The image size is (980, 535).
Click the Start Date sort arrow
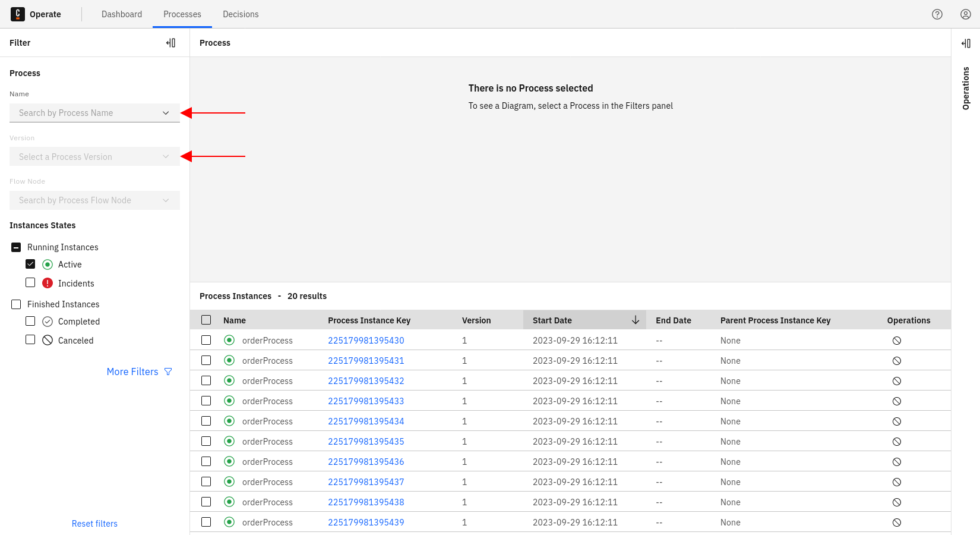(x=636, y=320)
